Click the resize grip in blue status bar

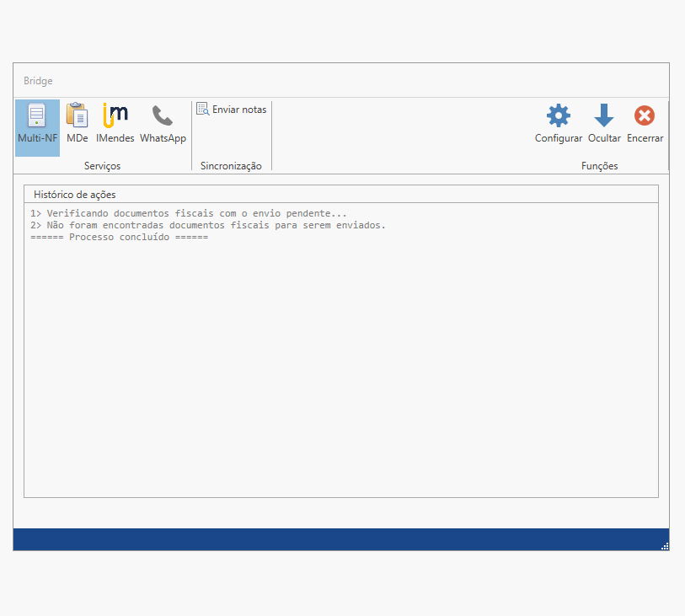[665, 546]
